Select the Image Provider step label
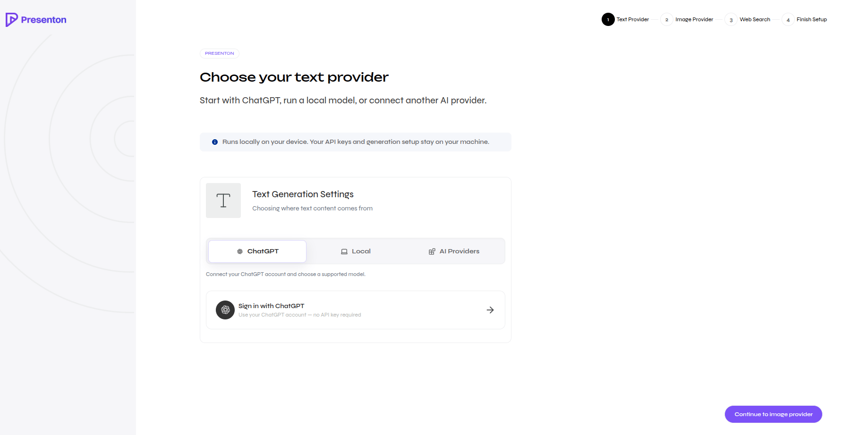This screenshot has height=435, width=868. [694, 19]
